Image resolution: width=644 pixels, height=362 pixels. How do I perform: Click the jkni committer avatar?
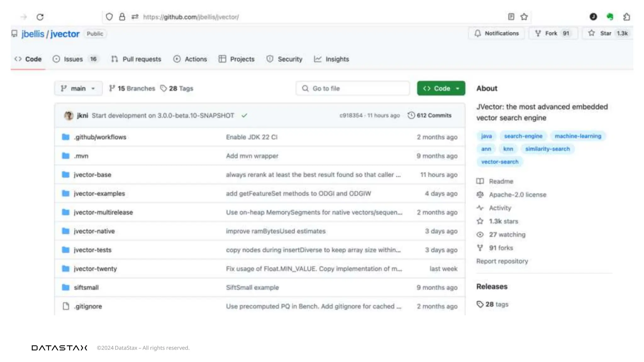tap(69, 116)
